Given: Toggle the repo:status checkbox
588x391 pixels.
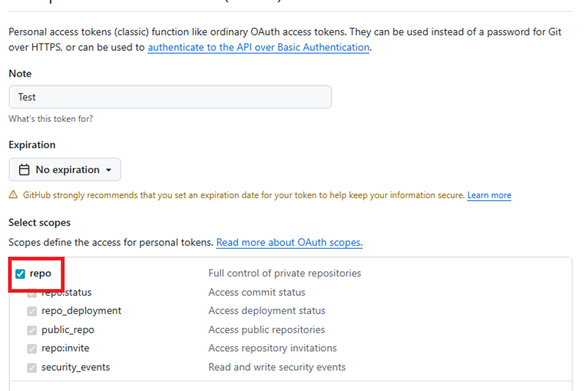Looking at the screenshot, I should pyautogui.click(x=32, y=293).
